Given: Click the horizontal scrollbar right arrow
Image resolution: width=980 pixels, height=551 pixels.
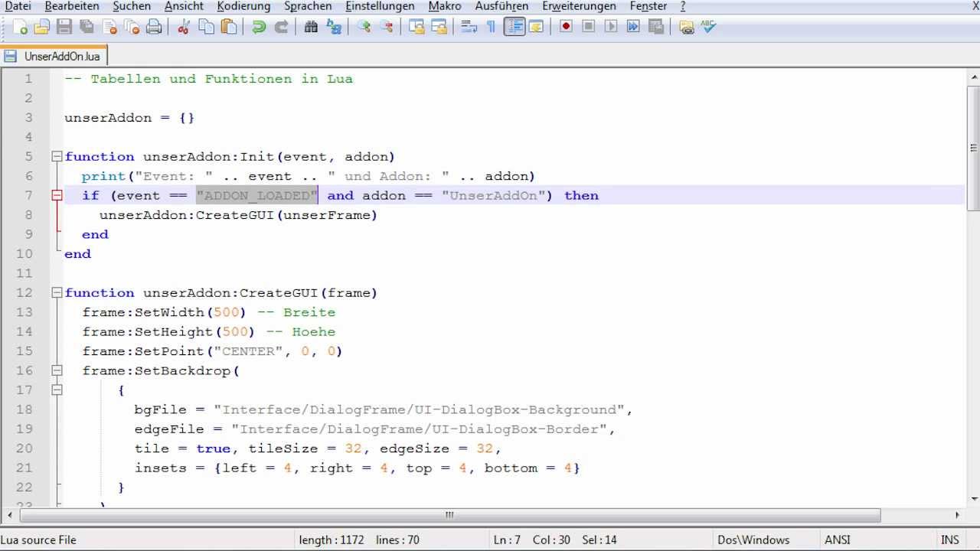Looking at the screenshot, I should [x=958, y=515].
